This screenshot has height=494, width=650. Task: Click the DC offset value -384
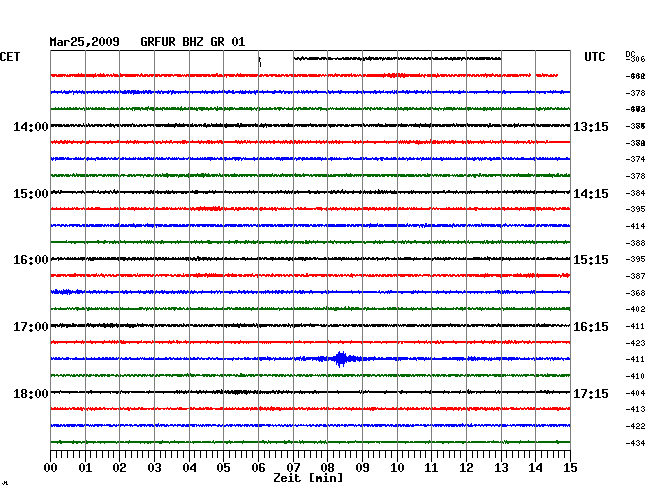(x=635, y=193)
